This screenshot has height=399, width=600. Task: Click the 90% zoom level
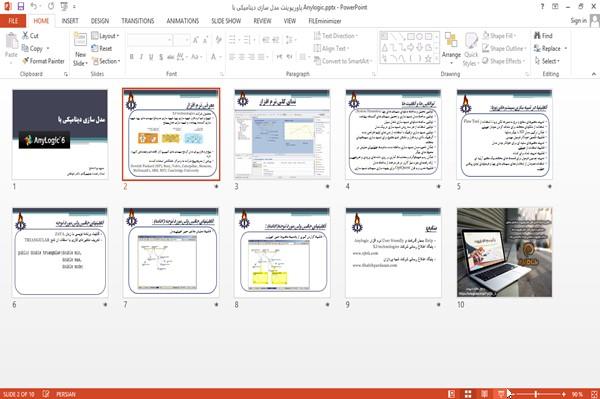pos(577,394)
